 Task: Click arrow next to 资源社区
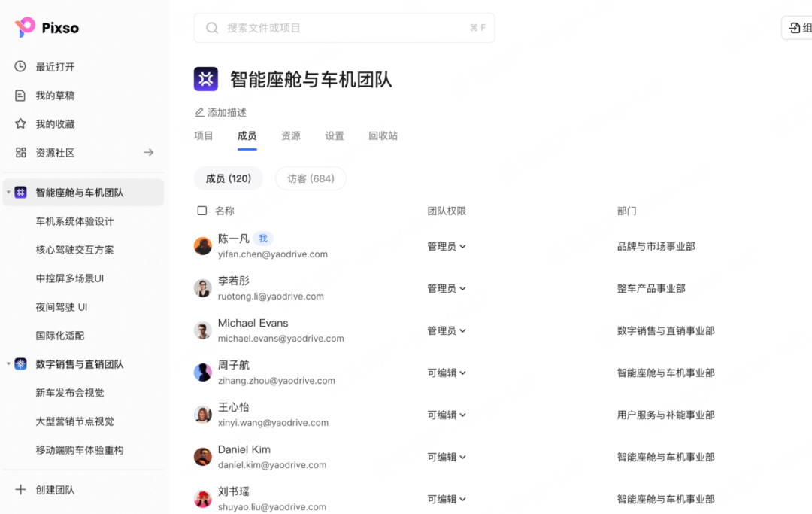[149, 152]
